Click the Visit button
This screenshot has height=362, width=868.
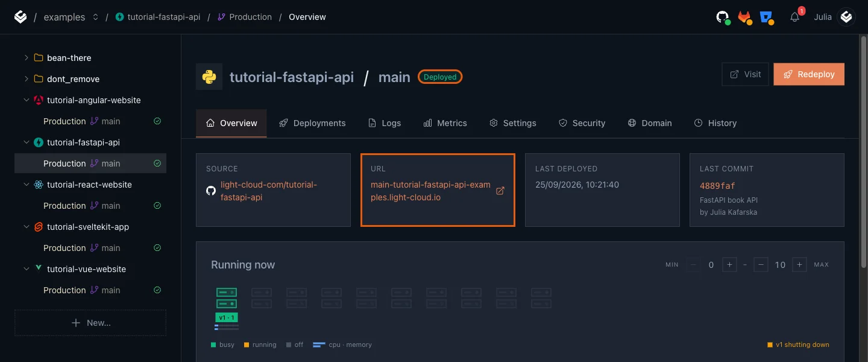pyautogui.click(x=745, y=74)
